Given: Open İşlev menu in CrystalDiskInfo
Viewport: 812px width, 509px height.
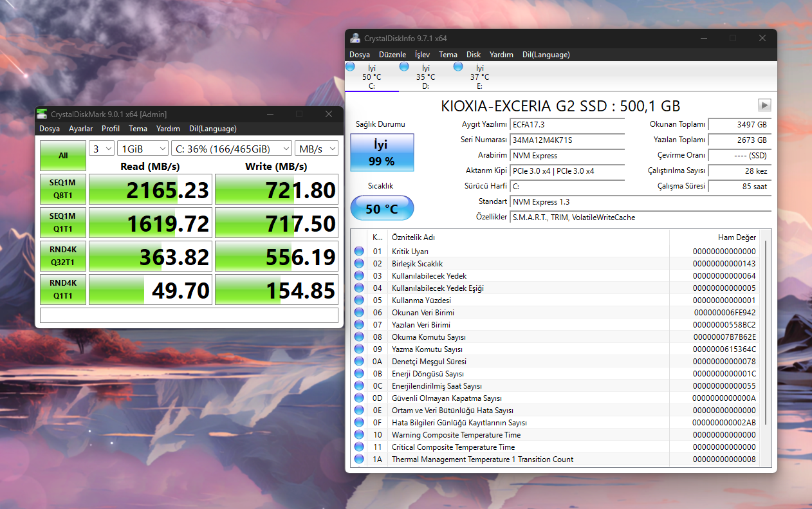Looking at the screenshot, I should (x=422, y=55).
